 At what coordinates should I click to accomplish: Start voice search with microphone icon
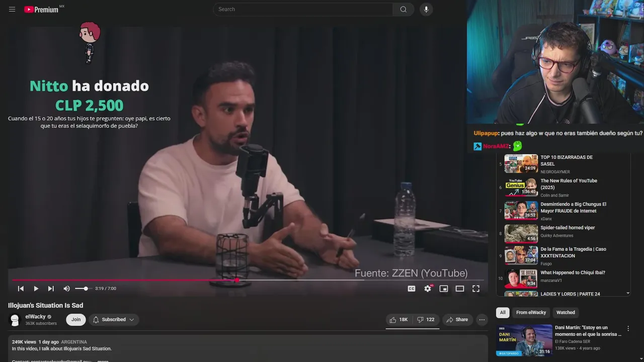(x=426, y=9)
